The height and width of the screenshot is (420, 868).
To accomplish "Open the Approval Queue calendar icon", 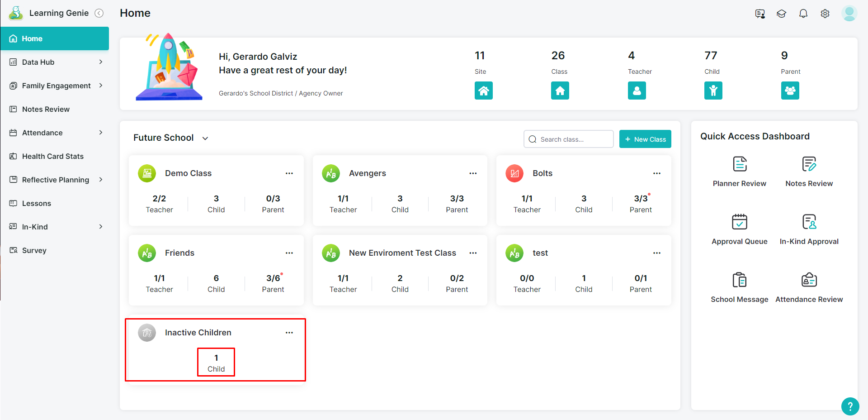I will point(739,222).
